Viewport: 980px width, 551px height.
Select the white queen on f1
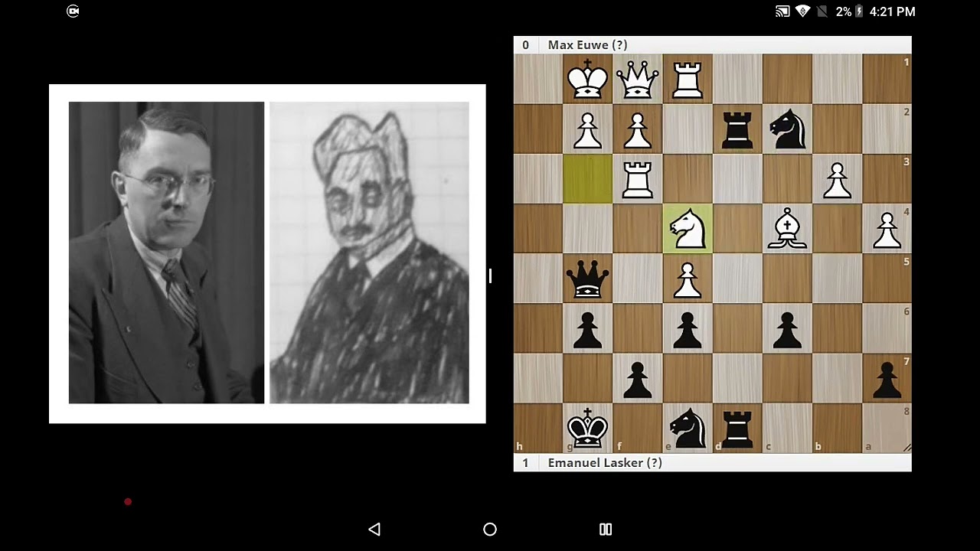tap(638, 79)
